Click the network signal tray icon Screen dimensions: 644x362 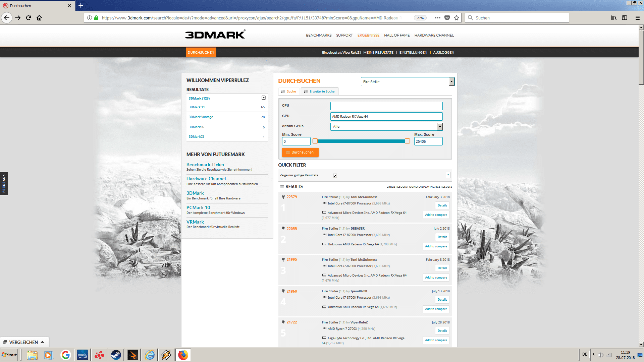point(609,355)
